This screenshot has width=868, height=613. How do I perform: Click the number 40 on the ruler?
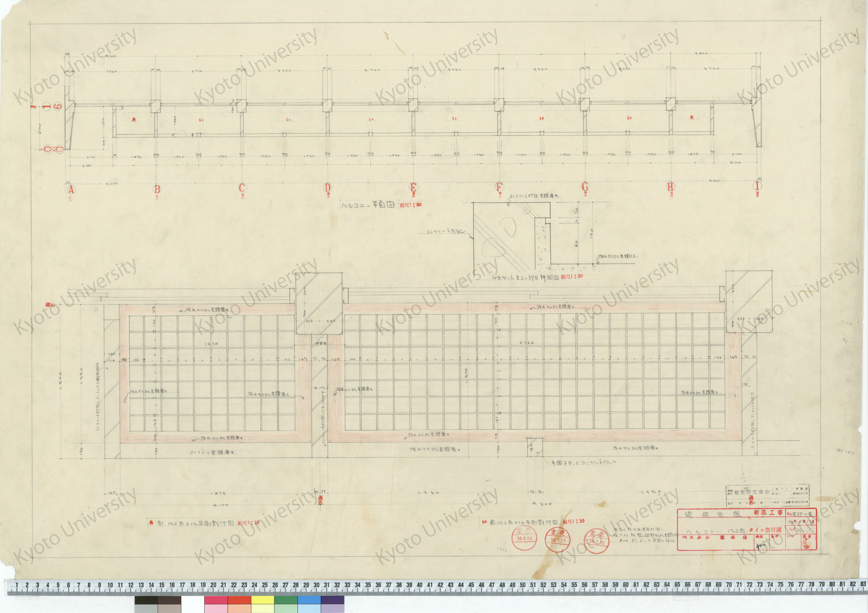coord(419,585)
